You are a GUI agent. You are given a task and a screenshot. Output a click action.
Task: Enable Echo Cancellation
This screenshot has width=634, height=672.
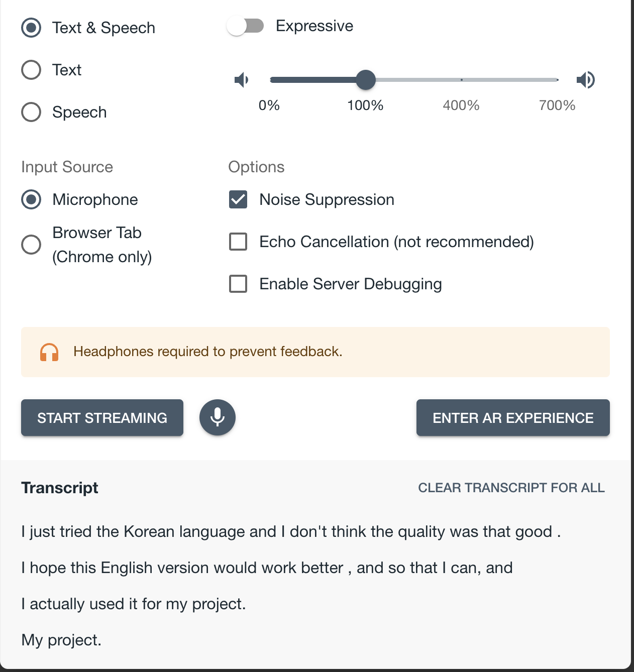click(x=238, y=242)
